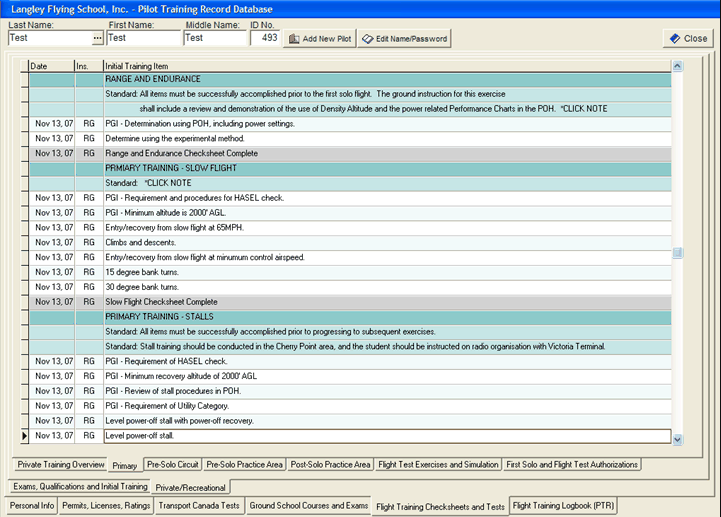Switch to Exams, Qualifications and Initial Training
721x517 pixels.
point(81,486)
